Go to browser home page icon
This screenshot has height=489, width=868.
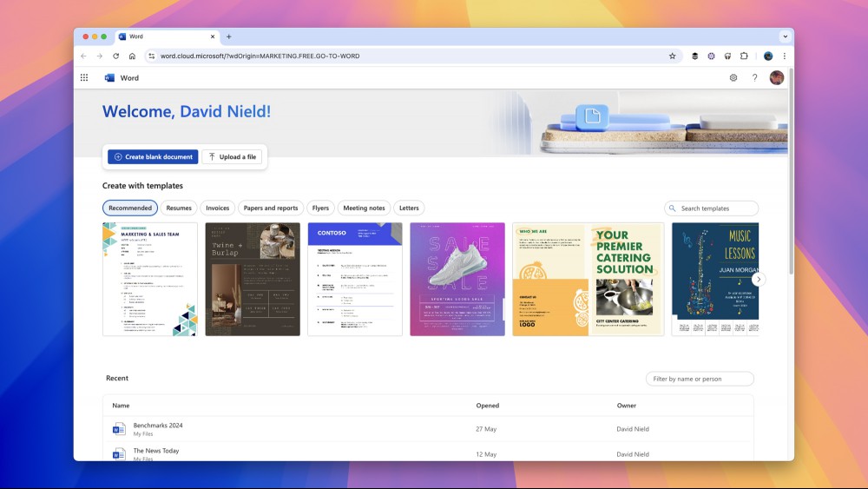tap(132, 56)
